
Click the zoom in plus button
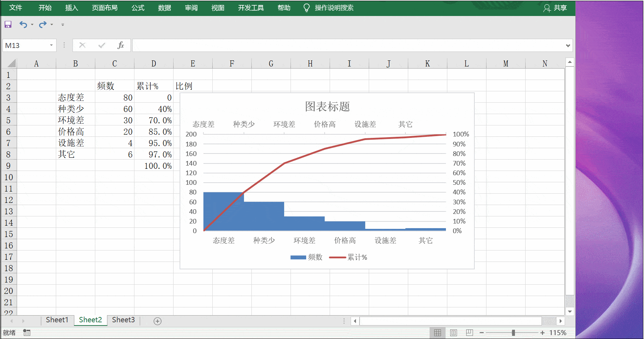pos(542,333)
